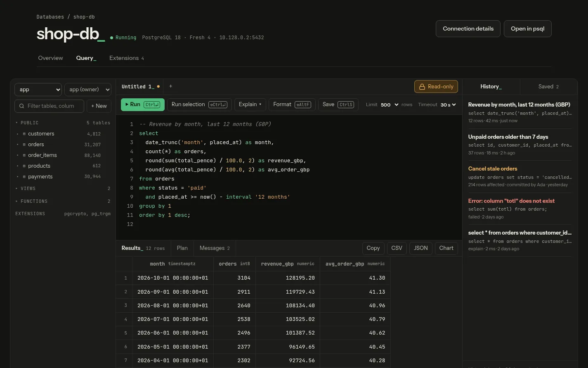Image resolution: width=588 pixels, height=368 pixels.
Task: Sort by the revenue_gbp column header
Action: coord(288,264)
